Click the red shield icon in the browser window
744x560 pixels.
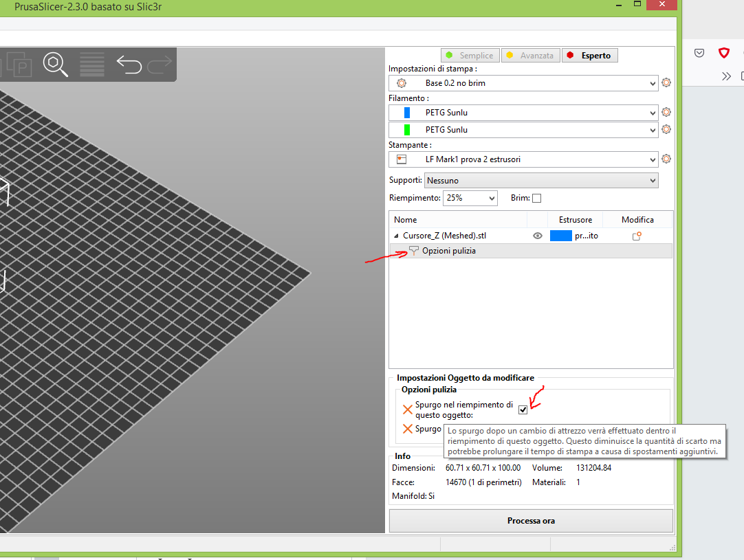(723, 53)
